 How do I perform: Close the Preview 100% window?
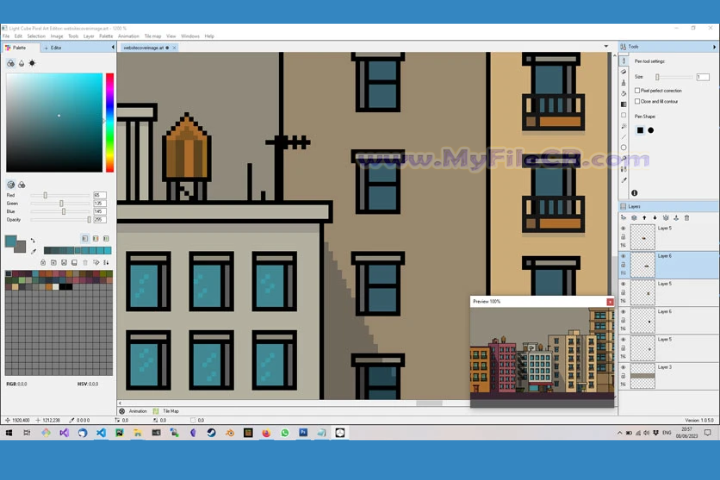tap(610, 302)
